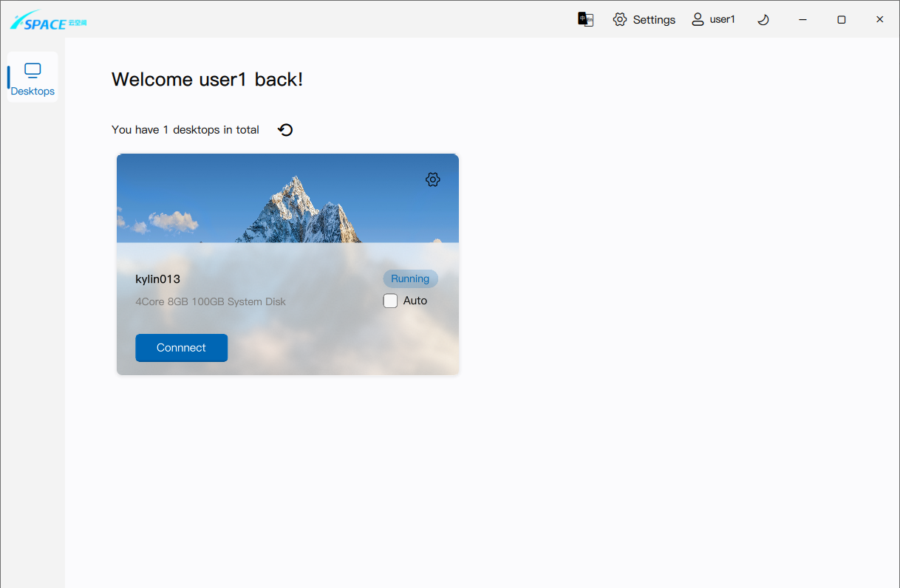Select the Desktops tab label
Screen dimensions: 900x588
33,92
